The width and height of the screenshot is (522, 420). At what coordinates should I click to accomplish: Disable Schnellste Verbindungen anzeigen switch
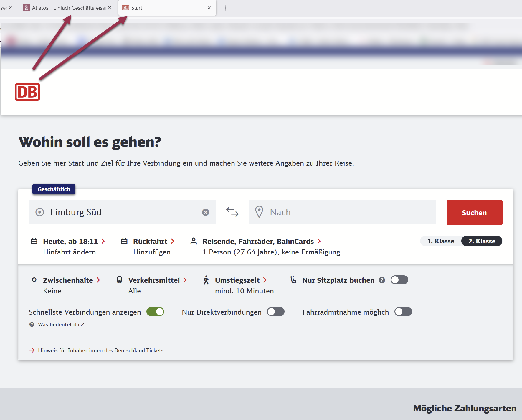[x=155, y=312]
